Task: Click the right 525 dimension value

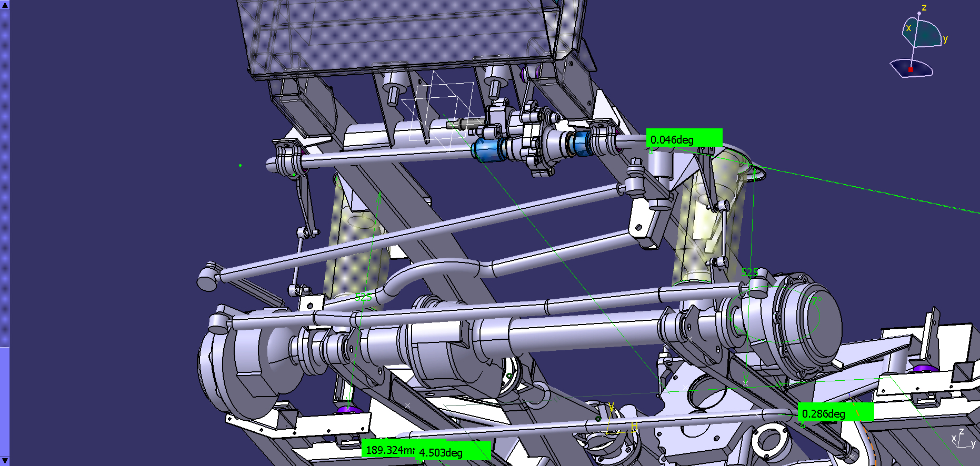Action: 749,272
